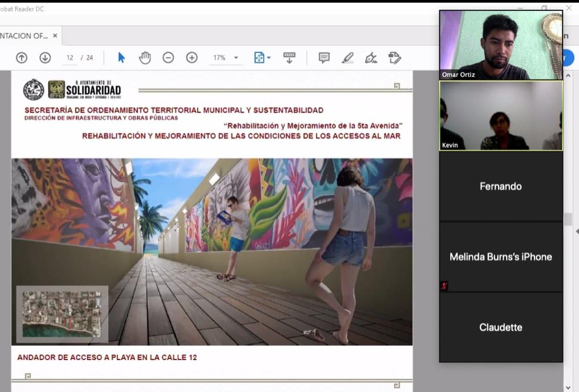Activate the Hand pan tool

(145, 58)
